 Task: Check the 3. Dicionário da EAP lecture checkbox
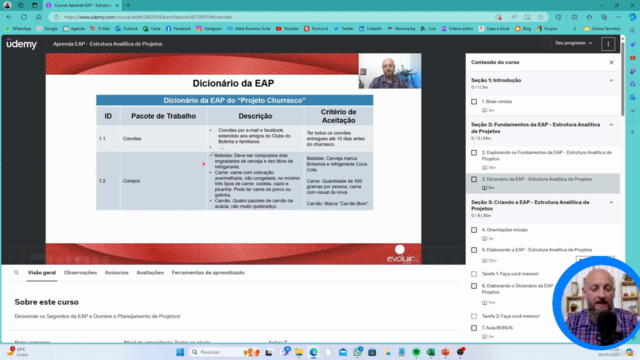point(474,179)
